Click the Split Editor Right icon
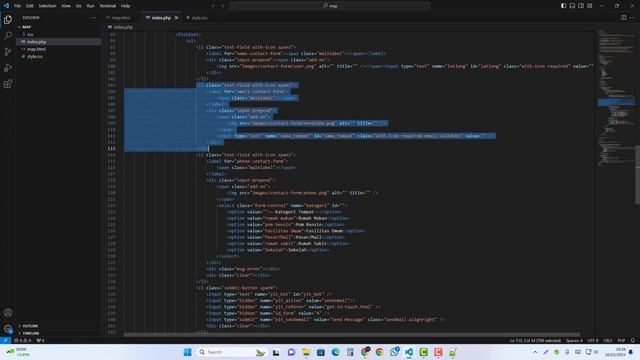This screenshot has height=360, width=640. tap(624, 18)
